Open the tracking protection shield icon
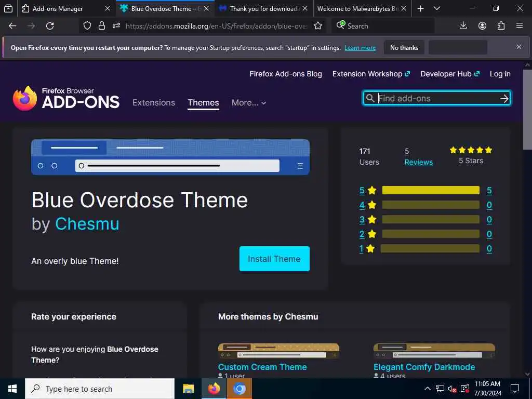This screenshot has width=532, height=399. (87, 26)
